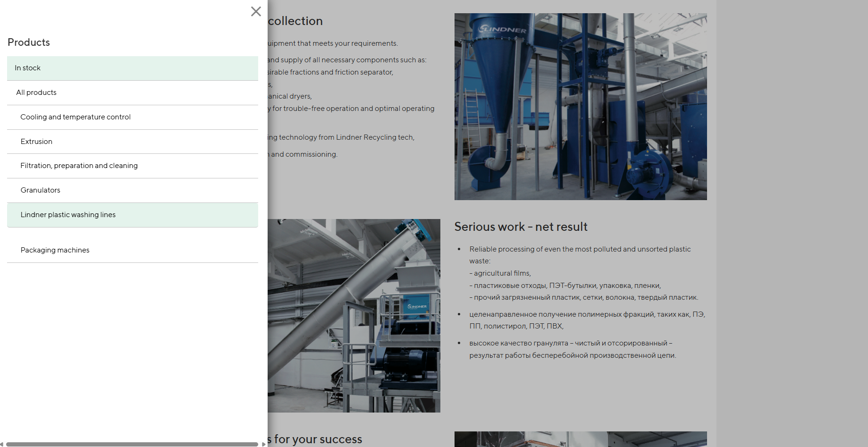Click the partially visible bottom photo
The image size is (868, 447).
coord(581,439)
